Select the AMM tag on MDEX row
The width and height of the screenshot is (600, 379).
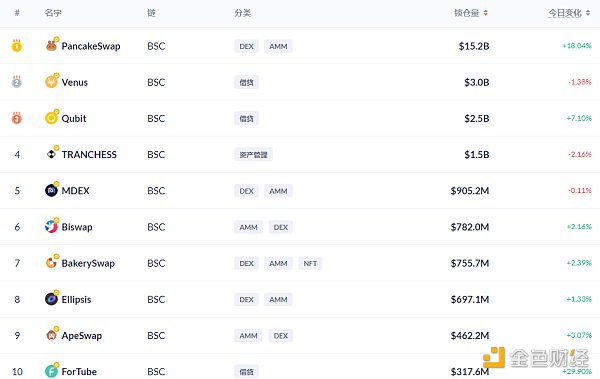tap(278, 191)
